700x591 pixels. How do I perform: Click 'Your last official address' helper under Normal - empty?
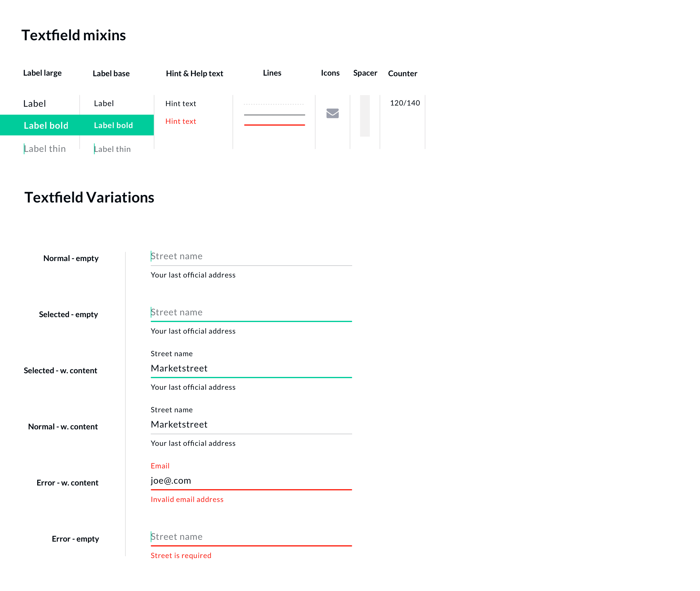(x=193, y=275)
